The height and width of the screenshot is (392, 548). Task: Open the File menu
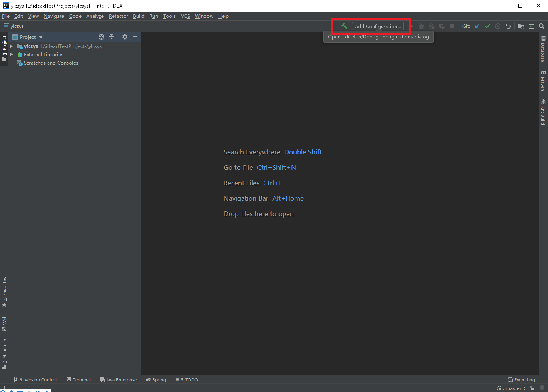(x=6, y=16)
